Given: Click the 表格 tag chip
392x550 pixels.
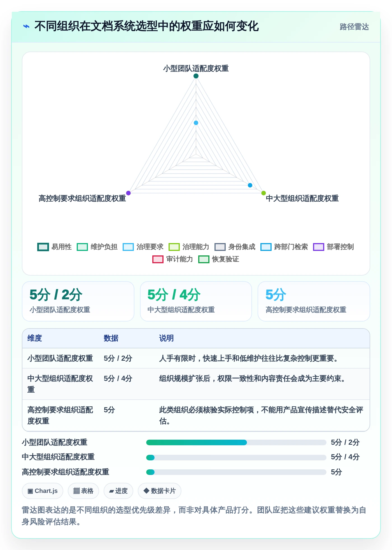Looking at the screenshot, I should click(x=83, y=491).
